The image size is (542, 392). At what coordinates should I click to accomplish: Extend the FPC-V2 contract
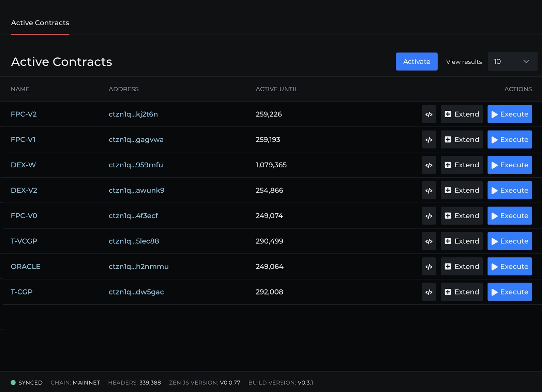(462, 114)
